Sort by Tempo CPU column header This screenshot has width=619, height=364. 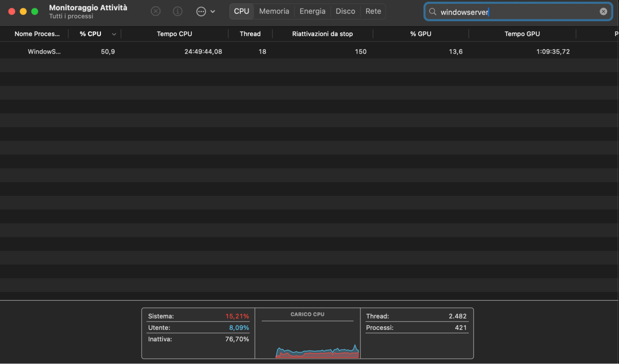[174, 34]
